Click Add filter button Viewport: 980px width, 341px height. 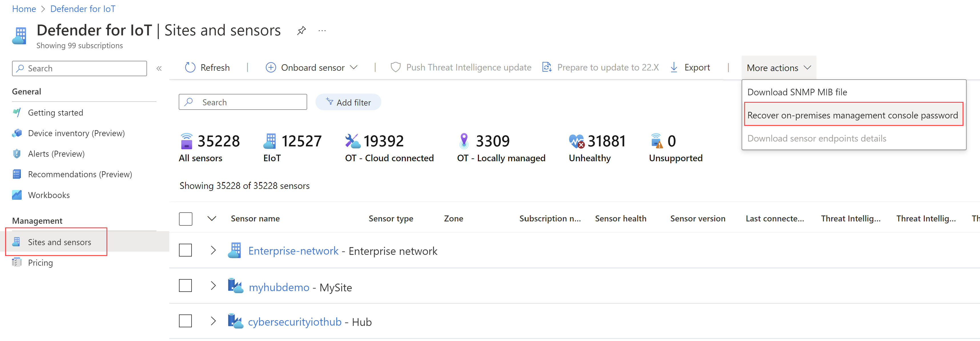pyautogui.click(x=348, y=102)
